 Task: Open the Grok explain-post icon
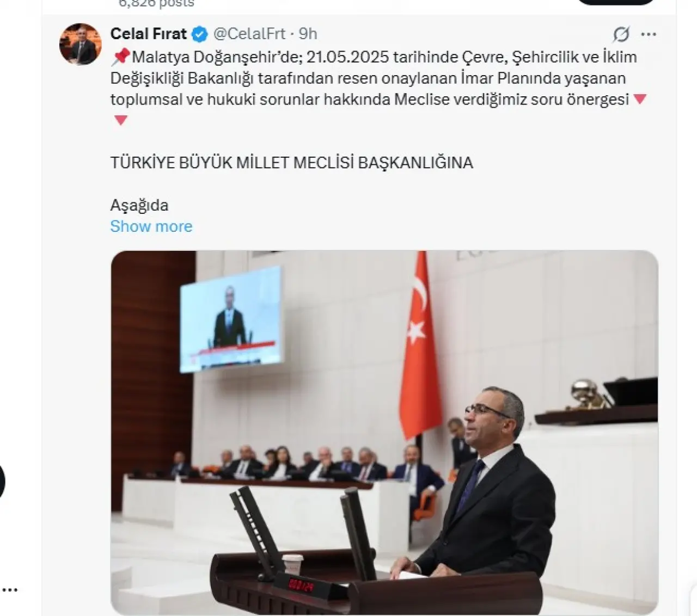point(621,34)
